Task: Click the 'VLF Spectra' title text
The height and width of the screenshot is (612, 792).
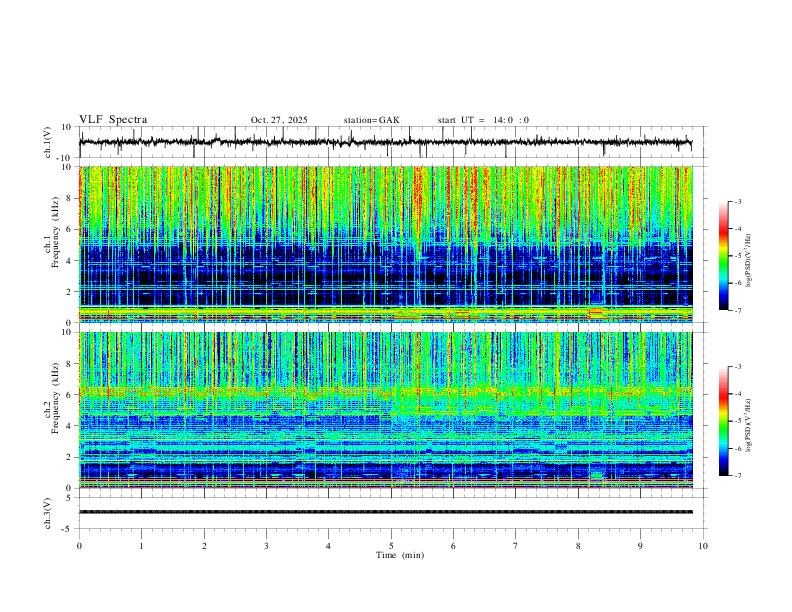Action: (x=113, y=120)
